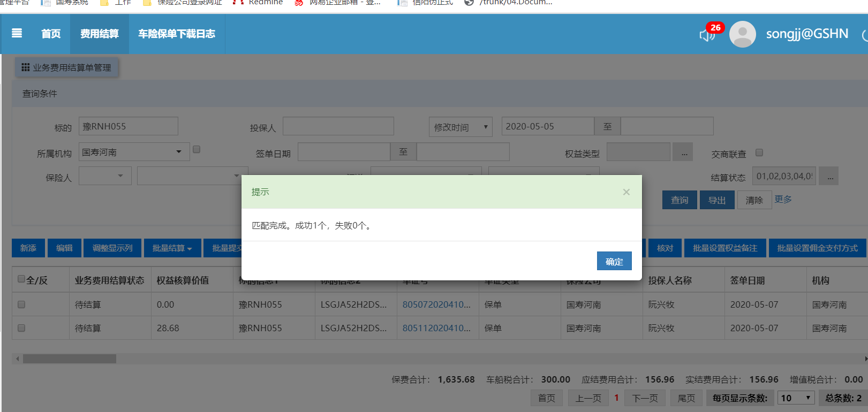Click 批量设置权益备注 button

tap(725, 248)
